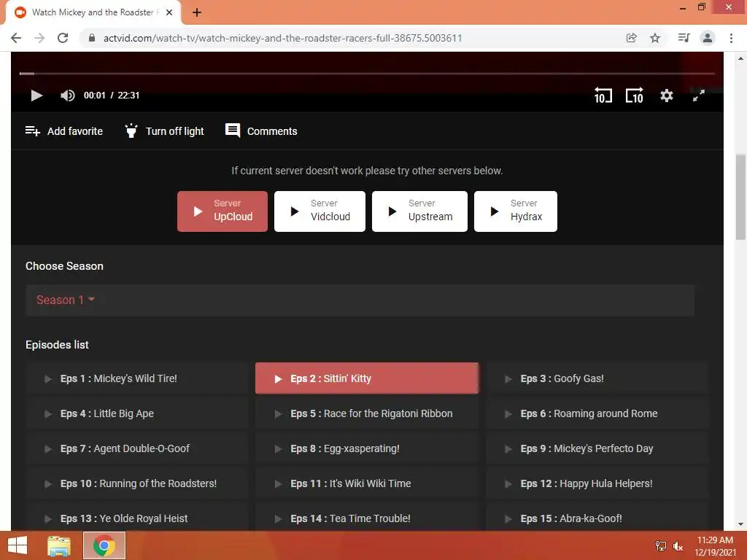Image resolution: width=747 pixels, height=560 pixels.
Task: Open Eps 4: Little Big Ape
Action: (x=137, y=413)
